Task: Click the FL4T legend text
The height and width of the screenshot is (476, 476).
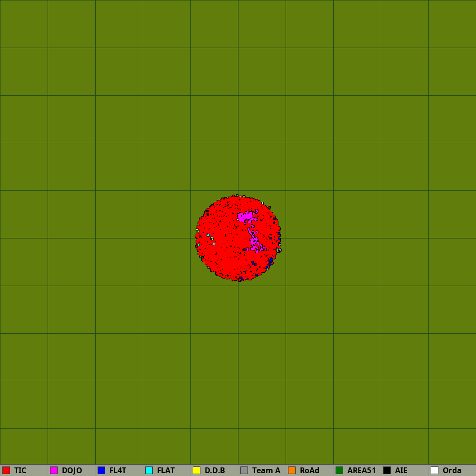Action: click(118, 470)
